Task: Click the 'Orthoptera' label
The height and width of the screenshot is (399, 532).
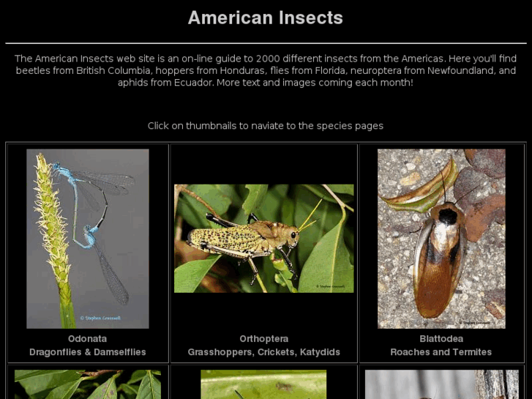Action: 264,338
